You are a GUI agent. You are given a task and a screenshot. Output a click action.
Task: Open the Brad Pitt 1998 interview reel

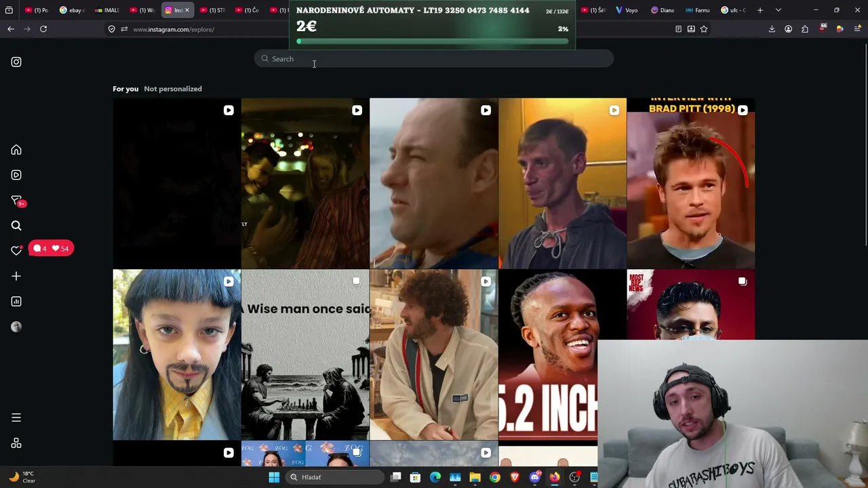tap(691, 183)
